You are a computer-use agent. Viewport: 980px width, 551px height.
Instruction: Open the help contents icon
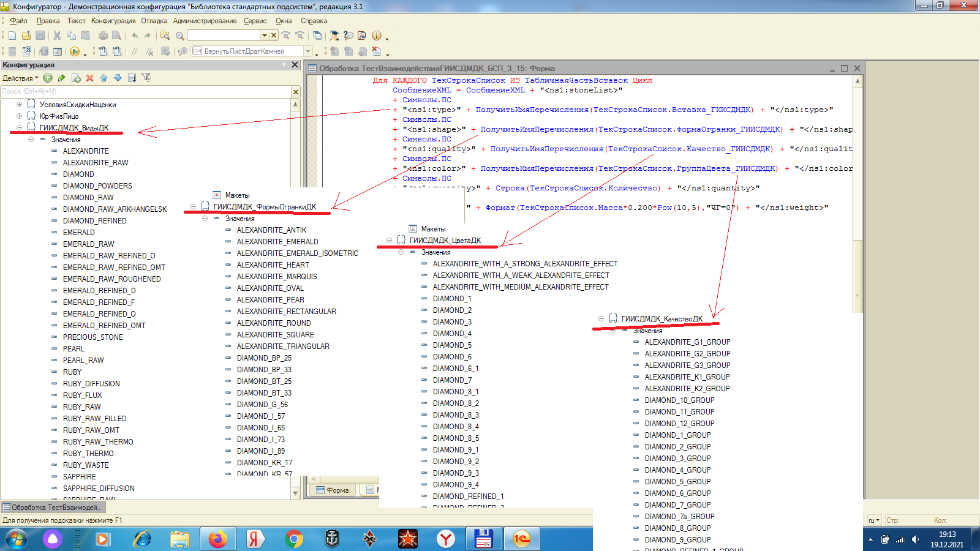click(x=362, y=36)
